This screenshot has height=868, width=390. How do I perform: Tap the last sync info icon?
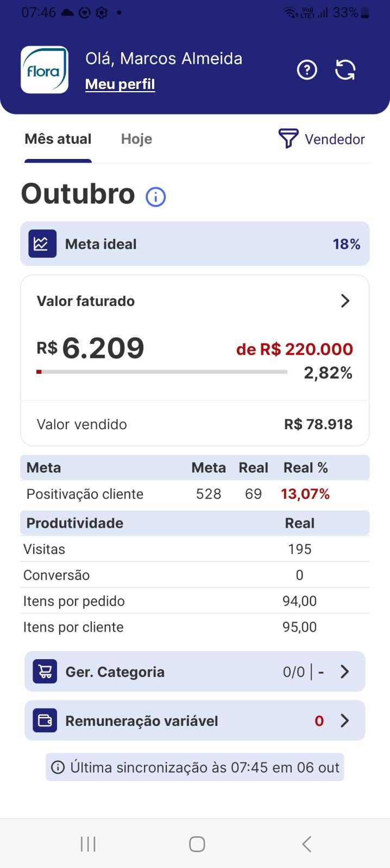tap(58, 767)
